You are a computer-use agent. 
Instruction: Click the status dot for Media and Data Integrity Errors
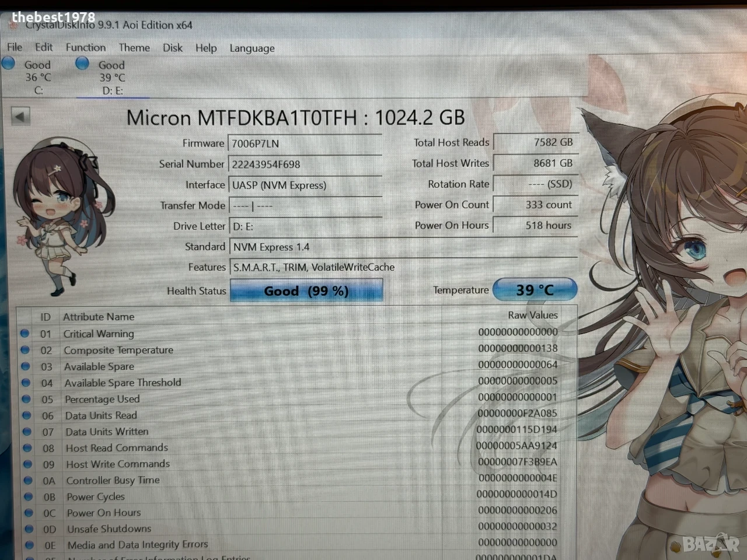pos(30,545)
